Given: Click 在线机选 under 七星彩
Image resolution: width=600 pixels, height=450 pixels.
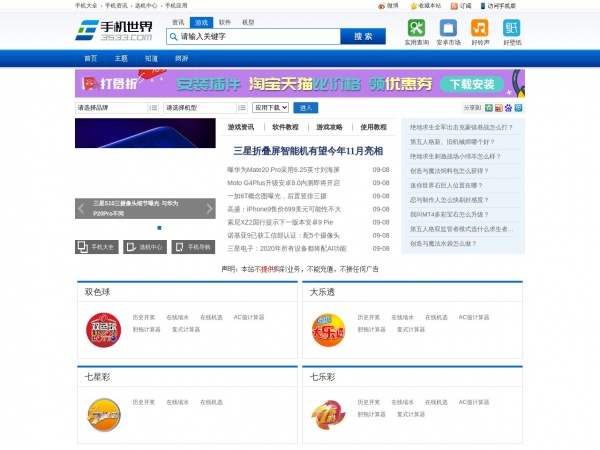Looking at the screenshot, I should coord(211,402).
